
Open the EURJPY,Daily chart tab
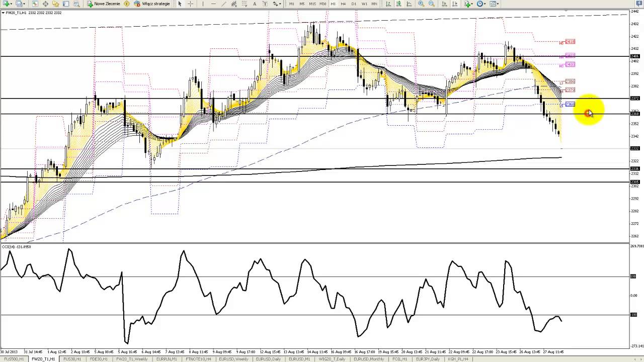[x=428, y=359]
